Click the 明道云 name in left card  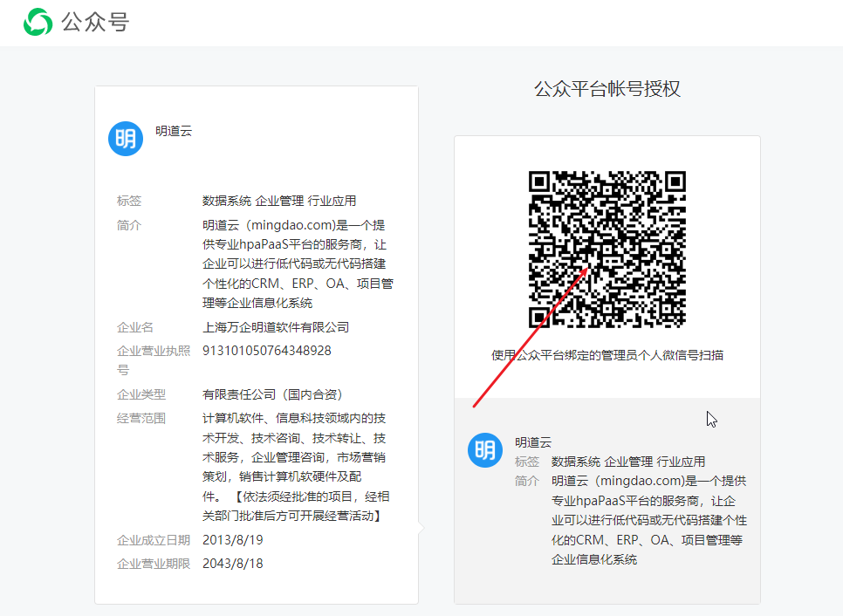pyautogui.click(x=174, y=131)
